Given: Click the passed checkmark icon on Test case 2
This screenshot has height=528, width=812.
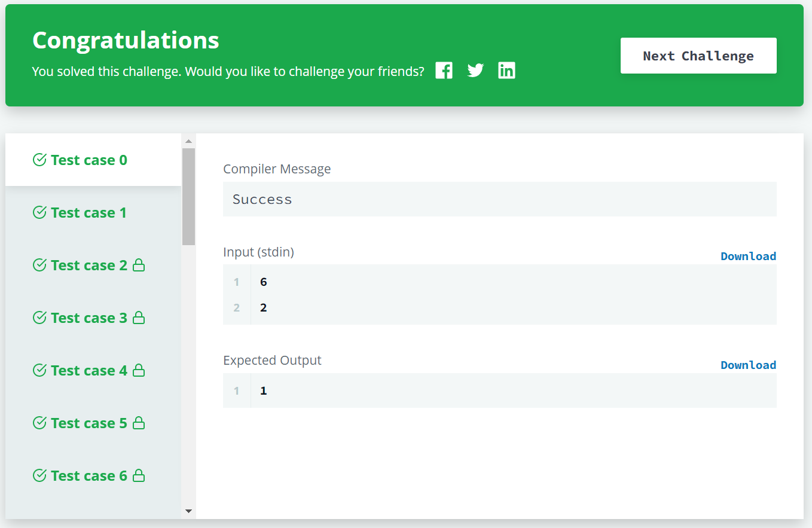Looking at the screenshot, I should (39, 265).
